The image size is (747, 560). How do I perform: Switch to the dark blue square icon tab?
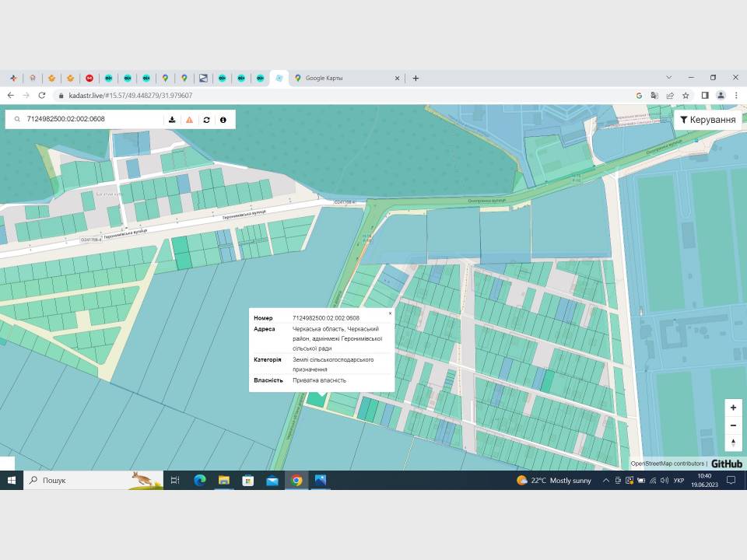click(203, 78)
